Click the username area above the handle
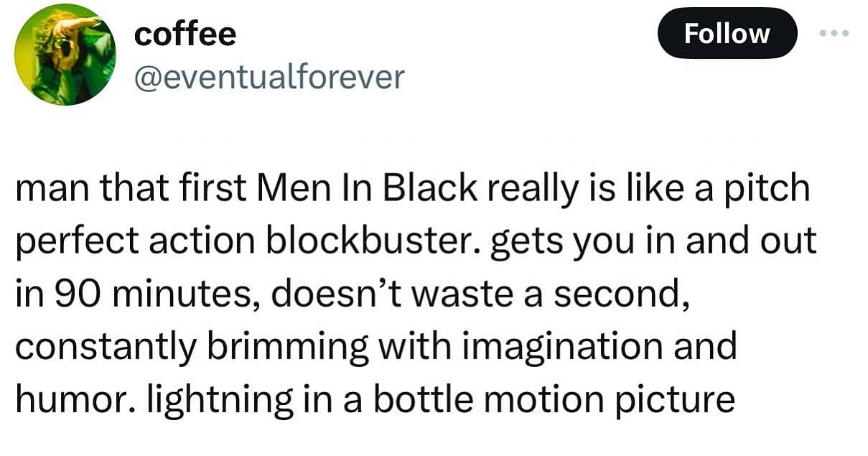The height and width of the screenshot is (456, 868). pos(185,33)
